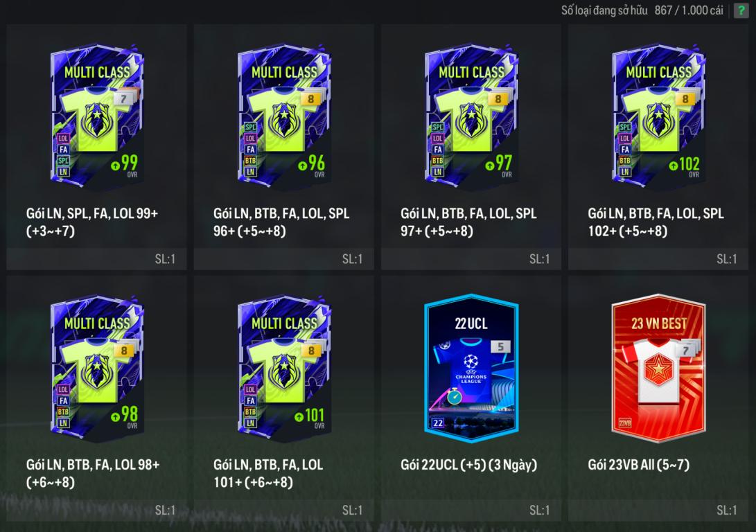Image resolution: width=756 pixels, height=532 pixels.
Task: Click the Gói 23VB All (5~7) title
Action: (x=638, y=465)
